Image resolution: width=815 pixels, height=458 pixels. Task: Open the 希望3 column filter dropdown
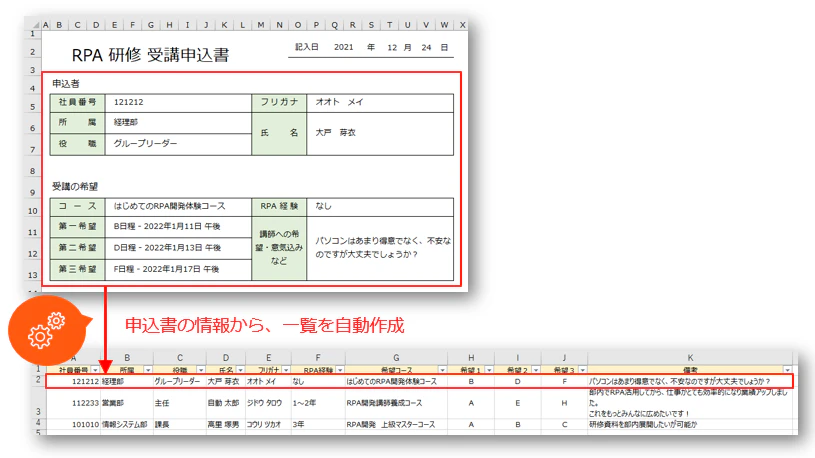tap(582, 370)
